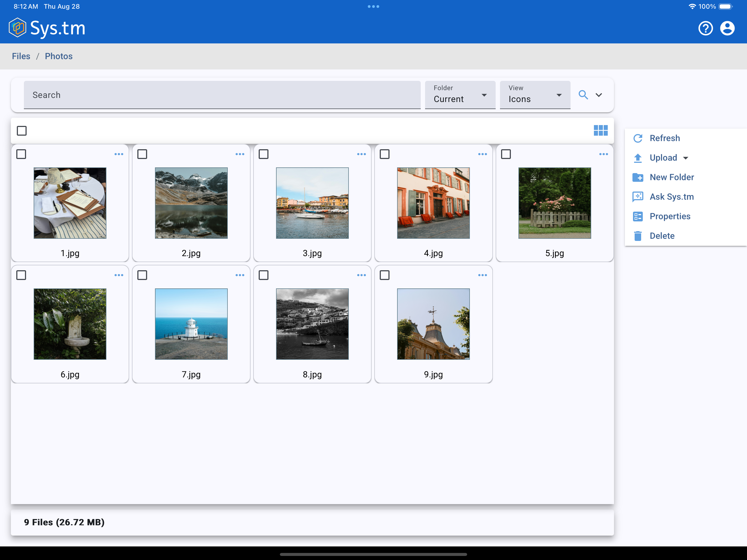Open the help question mark icon
747x560 pixels.
coord(705,28)
